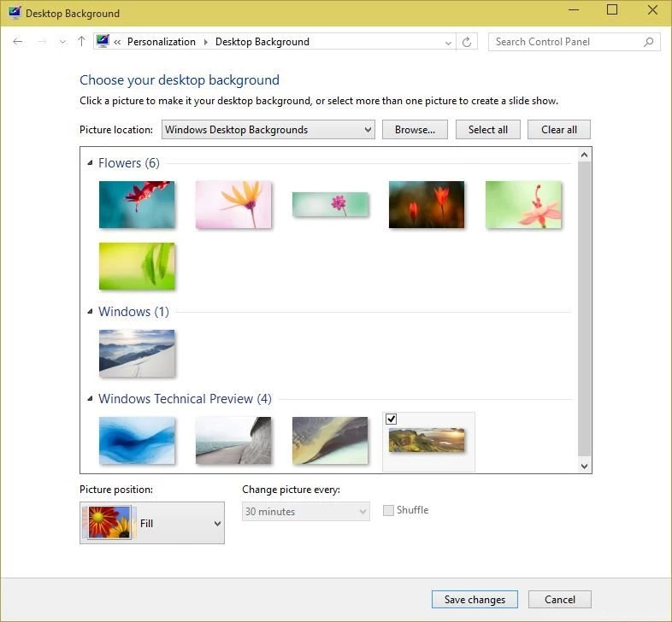Screen dimensions: 672x622
Task: Choose the green leaf wallpaper thumbnail
Action: 137,267
